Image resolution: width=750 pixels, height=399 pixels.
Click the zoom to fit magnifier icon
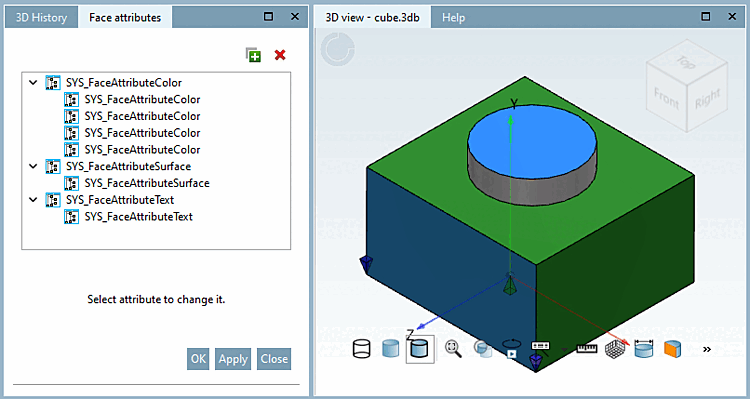453,349
